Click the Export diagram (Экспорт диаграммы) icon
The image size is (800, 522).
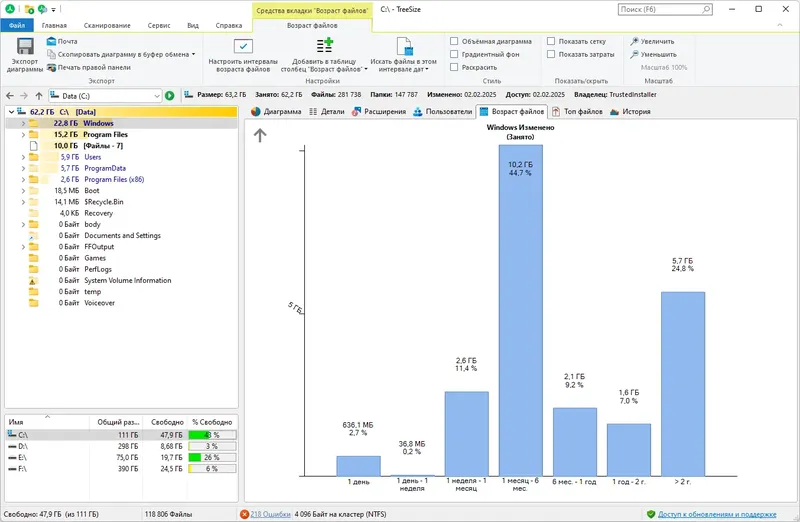tap(25, 46)
